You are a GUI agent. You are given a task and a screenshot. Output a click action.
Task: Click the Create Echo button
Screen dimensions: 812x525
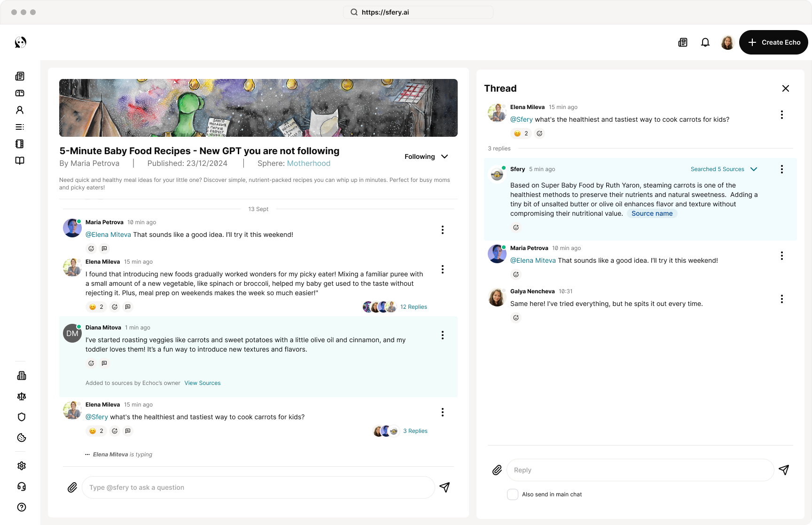pos(773,42)
